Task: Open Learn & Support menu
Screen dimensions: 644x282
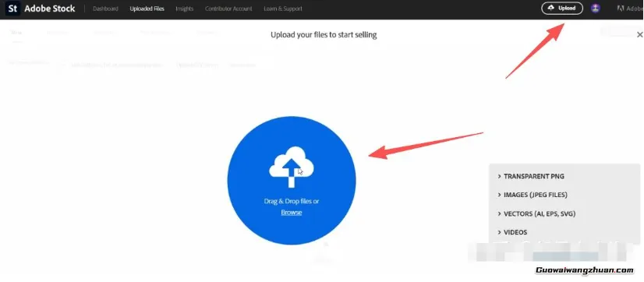Action: tap(283, 9)
